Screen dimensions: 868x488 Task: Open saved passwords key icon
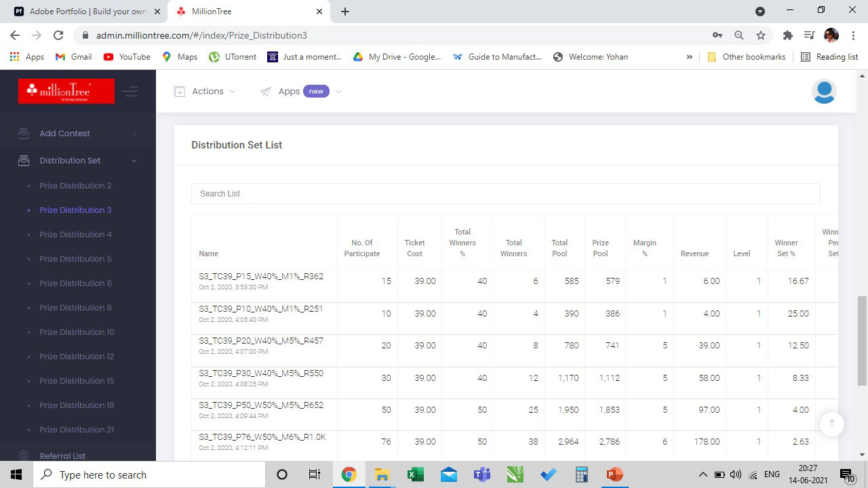coord(717,35)
